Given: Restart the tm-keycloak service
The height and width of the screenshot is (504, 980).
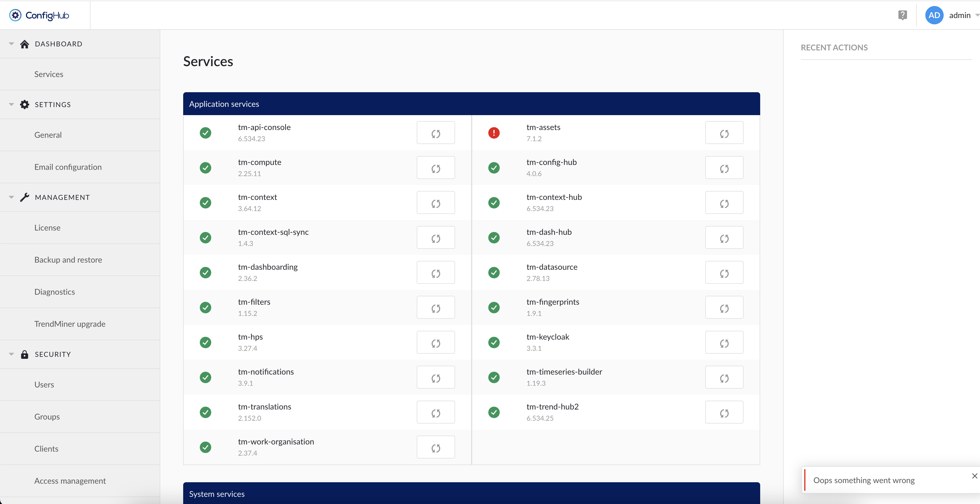Looking at the screenshot, I should click(724, 342).
